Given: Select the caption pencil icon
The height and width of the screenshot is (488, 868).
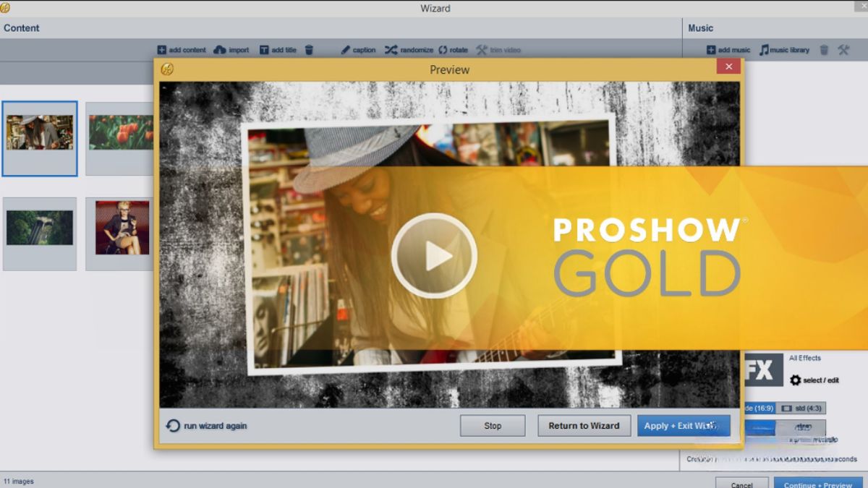Looking at the screenshot, I should [346, 50].
